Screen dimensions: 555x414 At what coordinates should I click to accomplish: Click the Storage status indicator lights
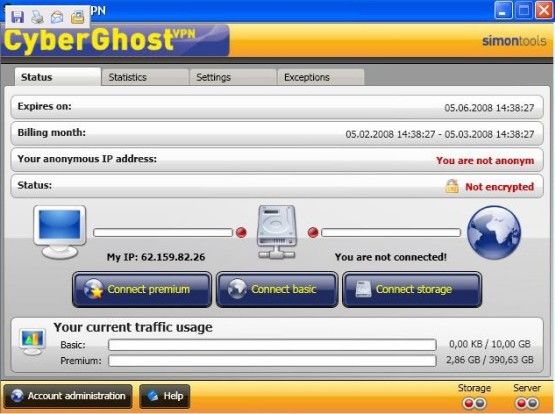[474, 403]
